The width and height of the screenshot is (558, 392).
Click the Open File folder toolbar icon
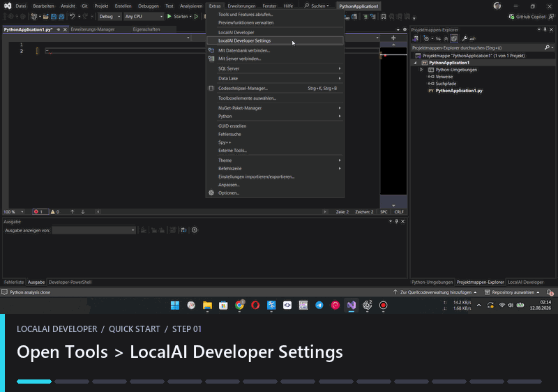46,16
